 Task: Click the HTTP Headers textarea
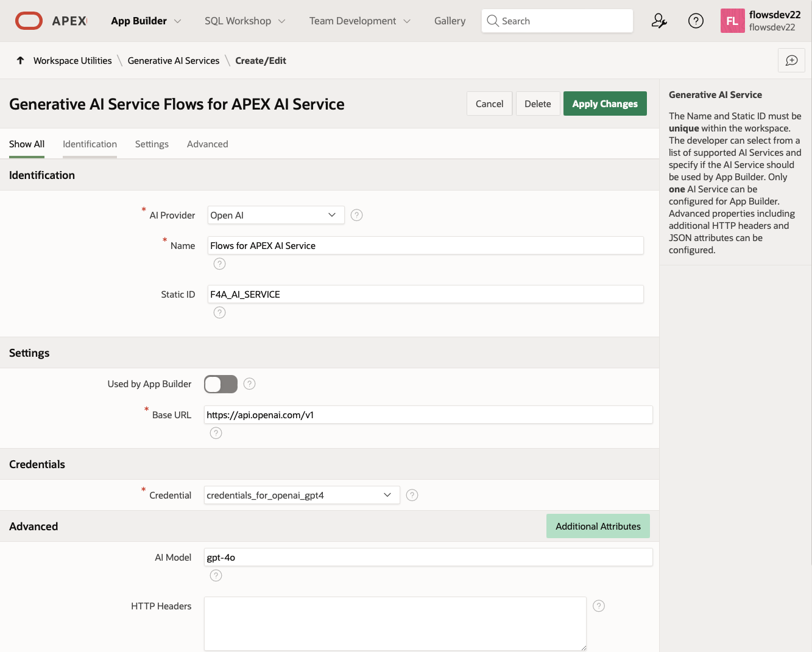tap(395, 624)
